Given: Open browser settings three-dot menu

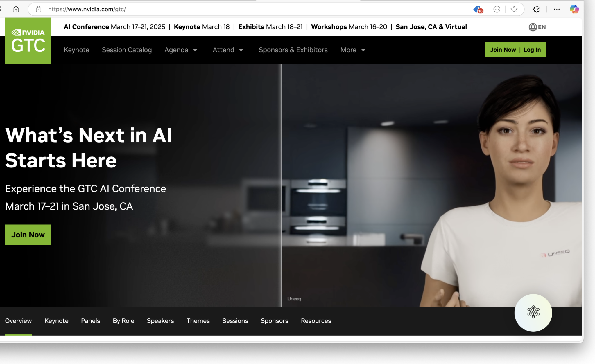Looking at the screenshot, I should point(557,9).
